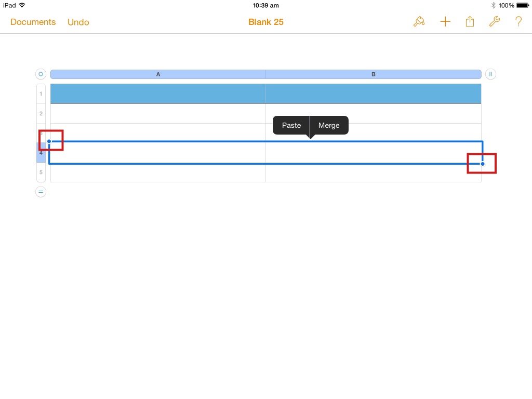Tap the blue header cell under column B
Viewport: 532px width, 399px height.
(x=374, y=94)
